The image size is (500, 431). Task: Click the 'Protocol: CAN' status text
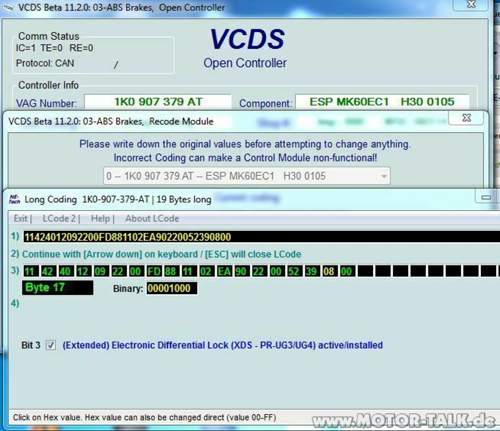coord(45,63)
